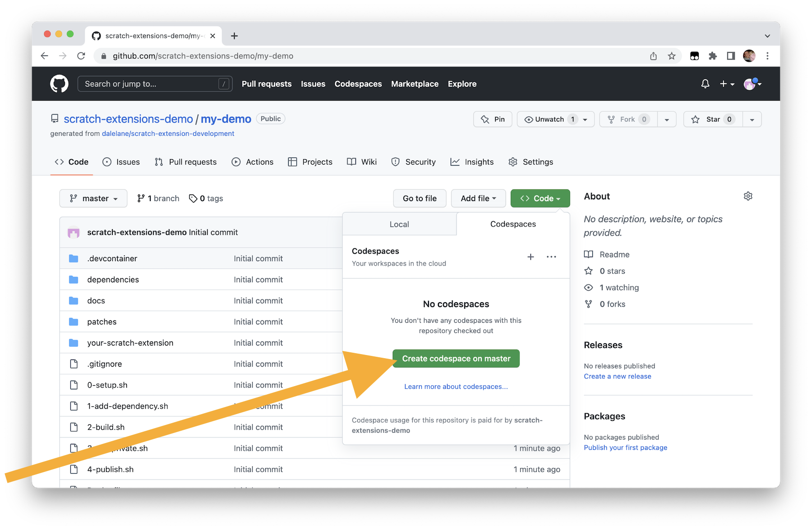Click the About section gear icon
This screenshot has width=812, height=530.
pos(748,196)
